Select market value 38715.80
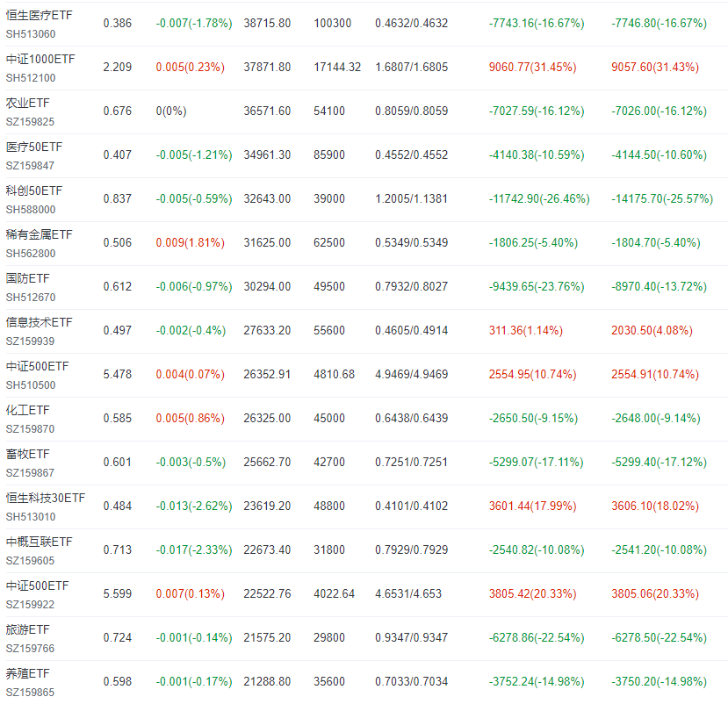 267,23
